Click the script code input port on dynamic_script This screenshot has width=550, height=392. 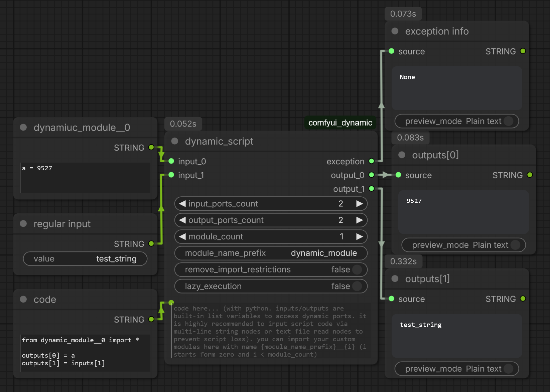click(171, 303)
